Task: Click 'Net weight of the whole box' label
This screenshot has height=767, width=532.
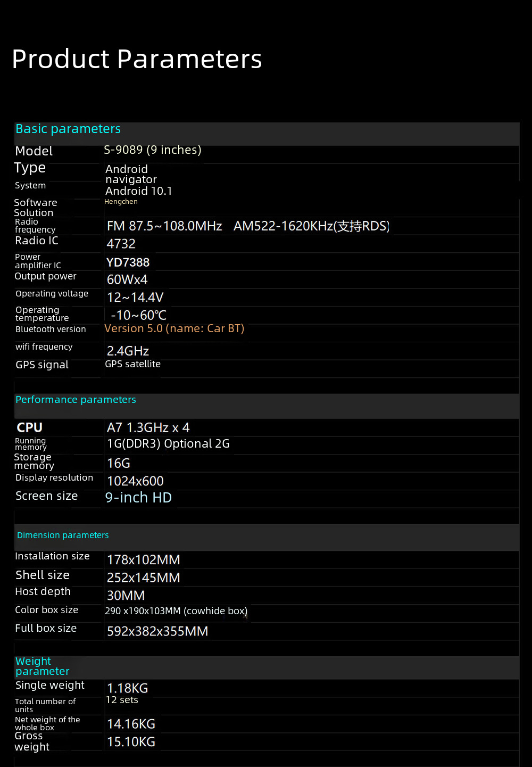Action: pos(47,723)
